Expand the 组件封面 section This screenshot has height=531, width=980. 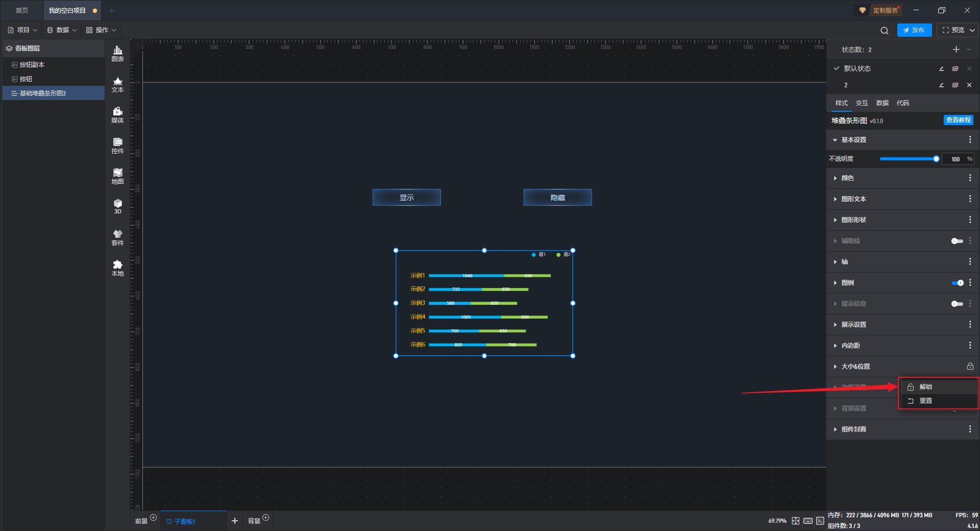pyautogui.click(x=835, y=429)
